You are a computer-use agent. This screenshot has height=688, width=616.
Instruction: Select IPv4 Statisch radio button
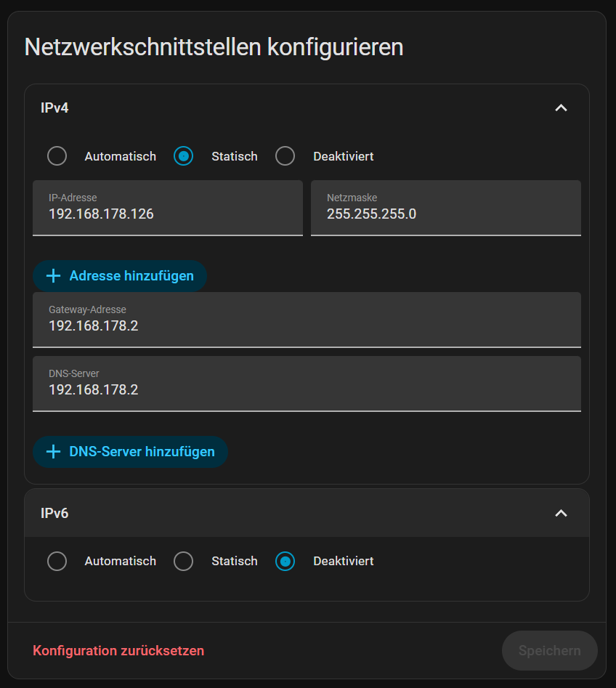[184, 156]
